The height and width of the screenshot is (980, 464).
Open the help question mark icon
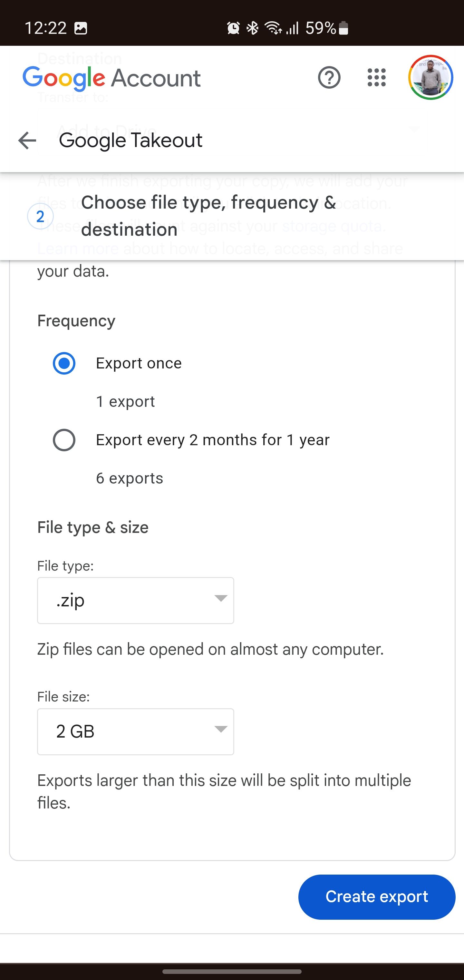pyautogui.click(x=329, y=78)
